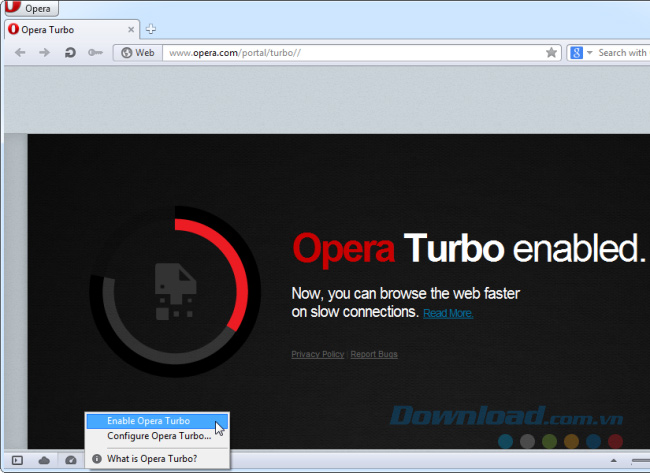Click the red dot color swatch

pyautogui.click(x=615, y=441)
